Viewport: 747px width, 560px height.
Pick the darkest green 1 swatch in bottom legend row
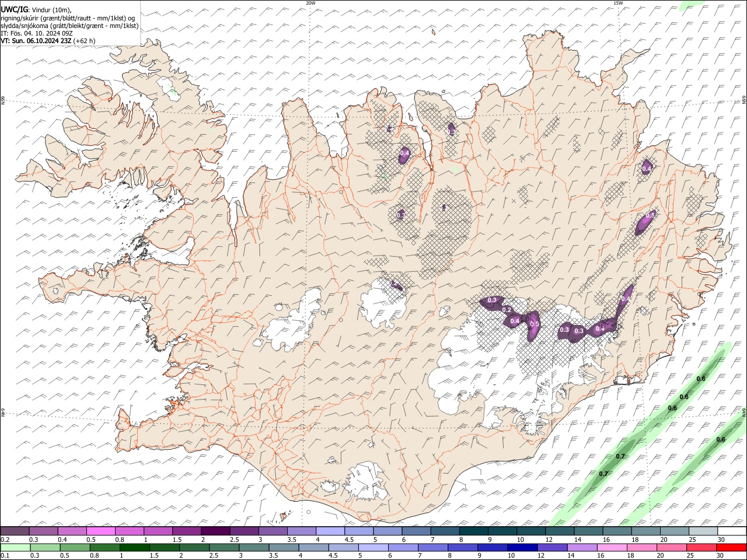coord(134,547)
